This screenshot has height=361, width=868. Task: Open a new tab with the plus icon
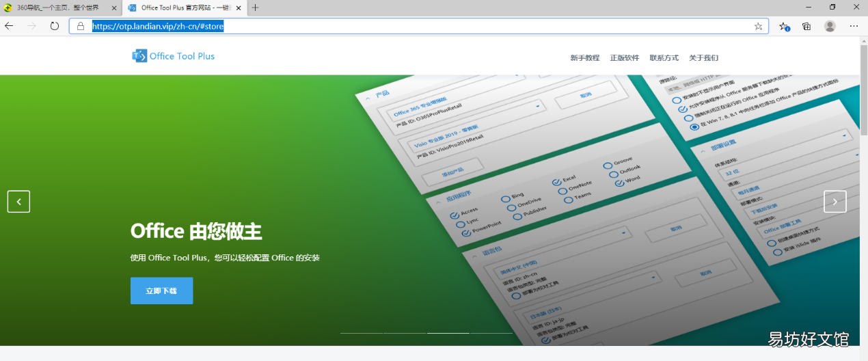pos(256,8)
